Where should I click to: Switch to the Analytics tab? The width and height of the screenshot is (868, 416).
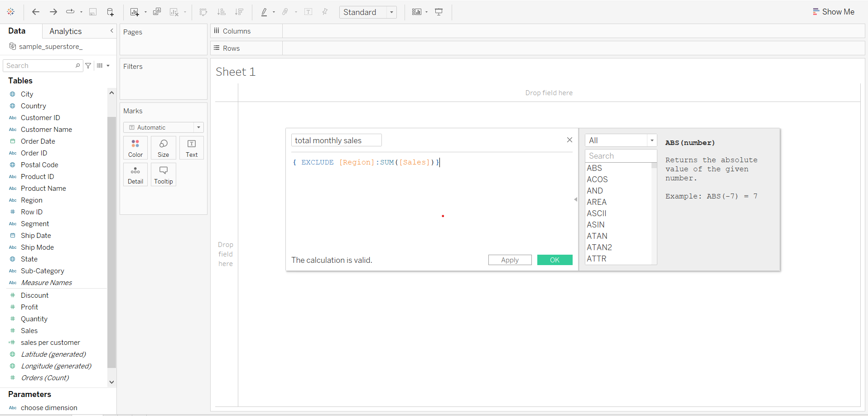pos(66,31)
